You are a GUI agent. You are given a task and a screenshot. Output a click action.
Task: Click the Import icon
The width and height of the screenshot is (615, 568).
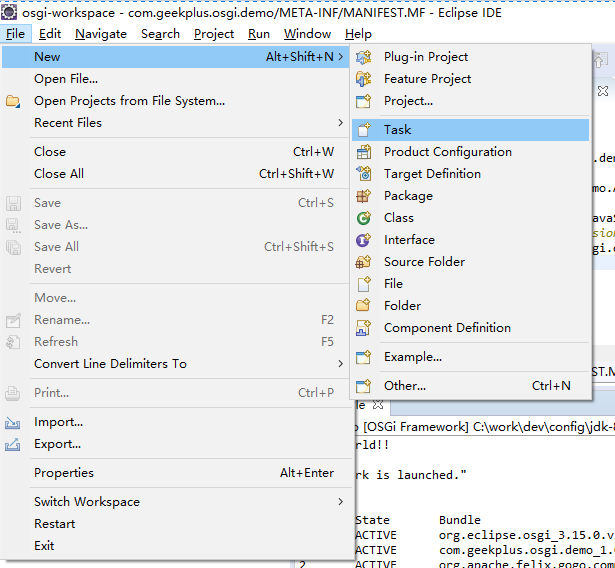tap(13, 422)
